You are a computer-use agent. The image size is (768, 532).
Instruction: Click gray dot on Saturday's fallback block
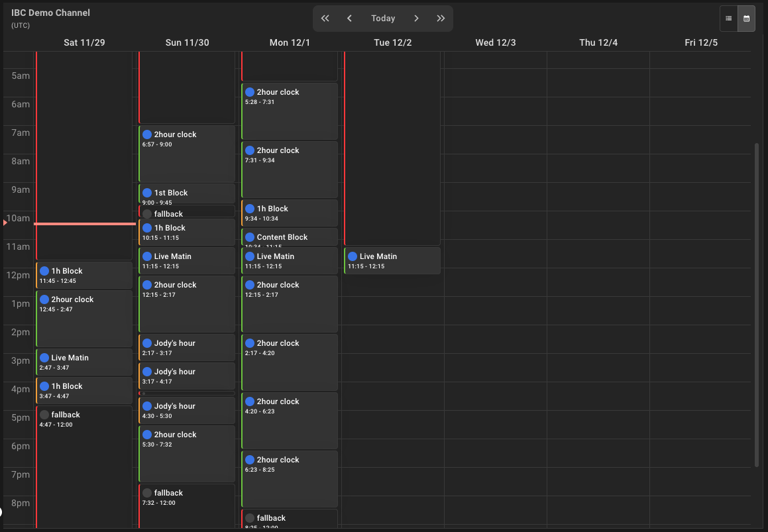point(44,415)
